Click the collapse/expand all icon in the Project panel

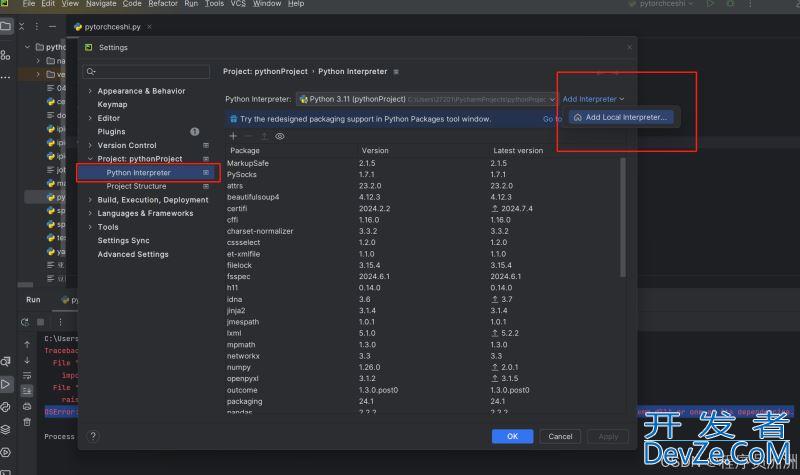click(x=21, y=27)
